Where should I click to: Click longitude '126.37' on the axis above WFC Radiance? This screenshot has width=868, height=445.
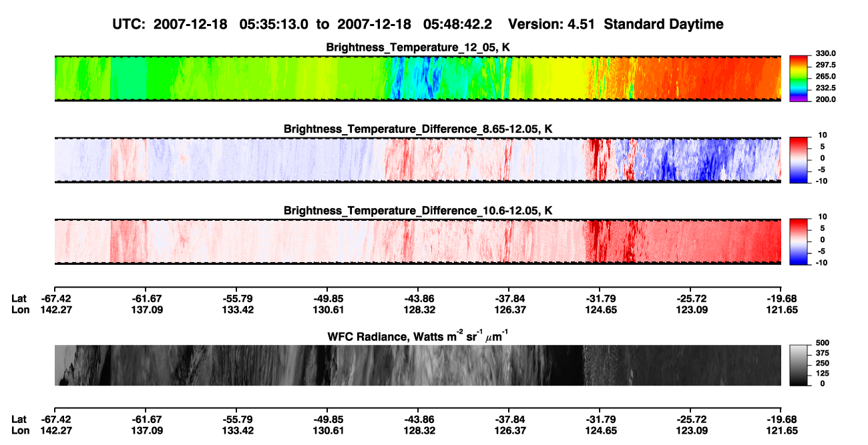tap(509, 310)
